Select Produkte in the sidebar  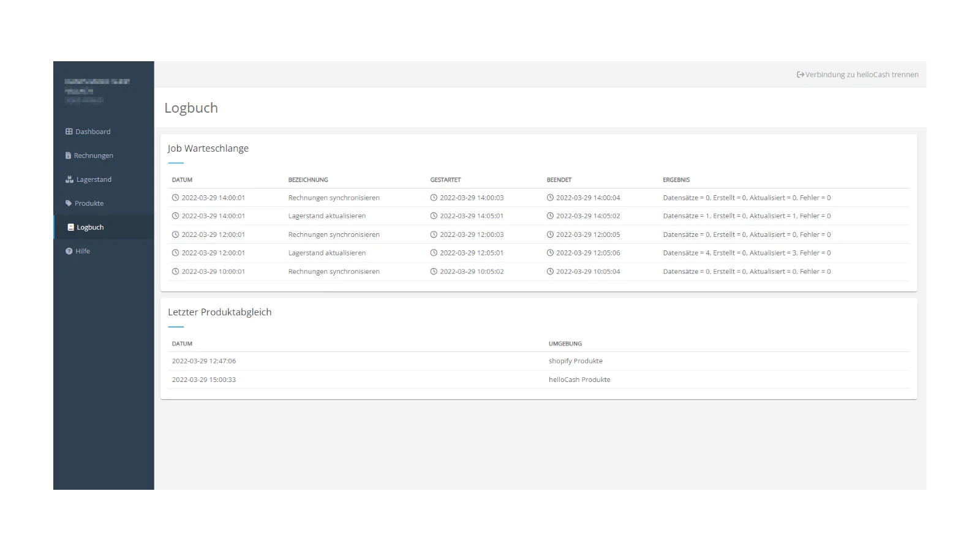89,203
